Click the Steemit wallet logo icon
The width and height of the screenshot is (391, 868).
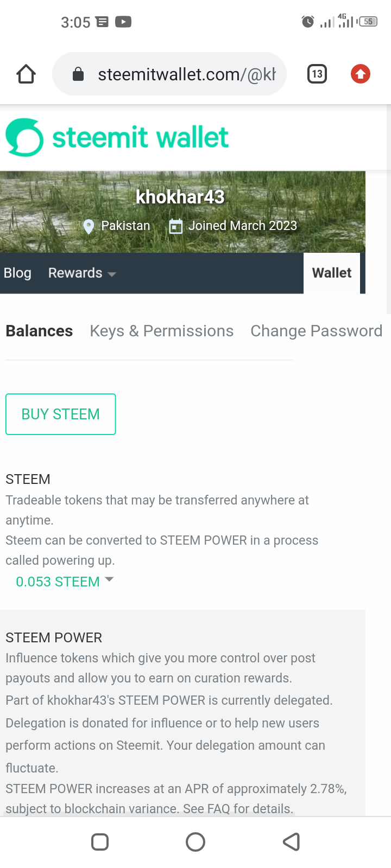point(24,137)
